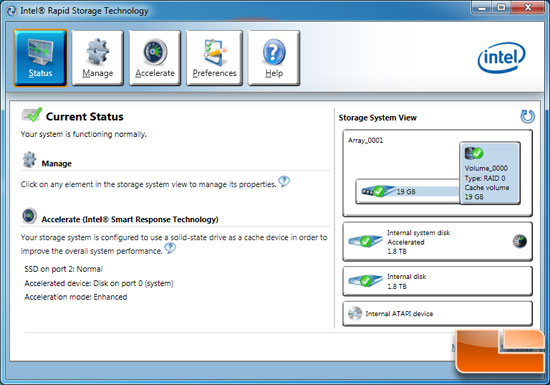Click the Accelerate globe icon in status pane
The height and width of the screenshot is (385, 550).
pyautogui.click(x=29, y=216)
